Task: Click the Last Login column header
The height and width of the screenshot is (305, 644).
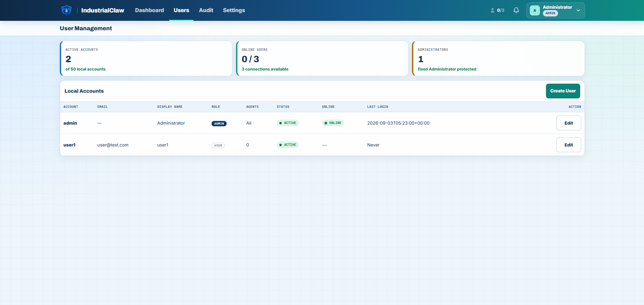Action: 378,107
